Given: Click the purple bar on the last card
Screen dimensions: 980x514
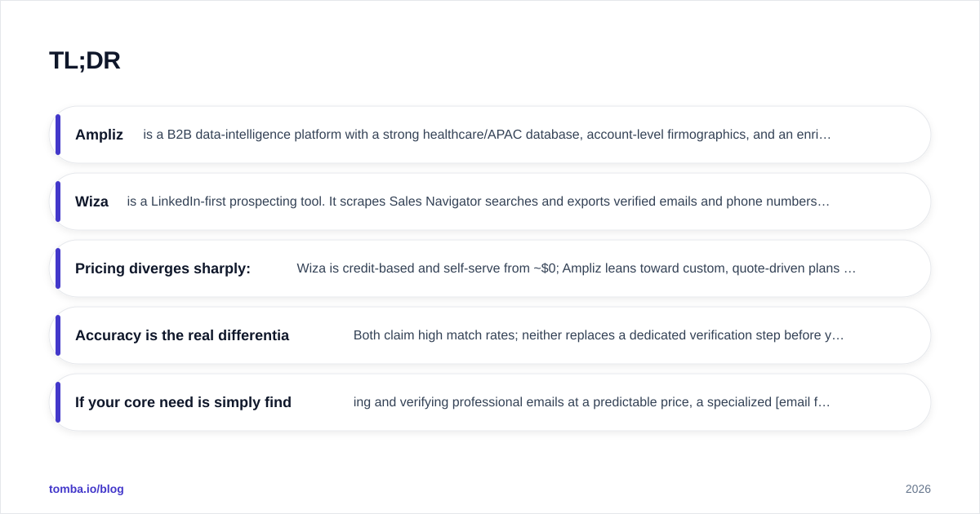Looking at the screenshot, I should pos(58,402).
